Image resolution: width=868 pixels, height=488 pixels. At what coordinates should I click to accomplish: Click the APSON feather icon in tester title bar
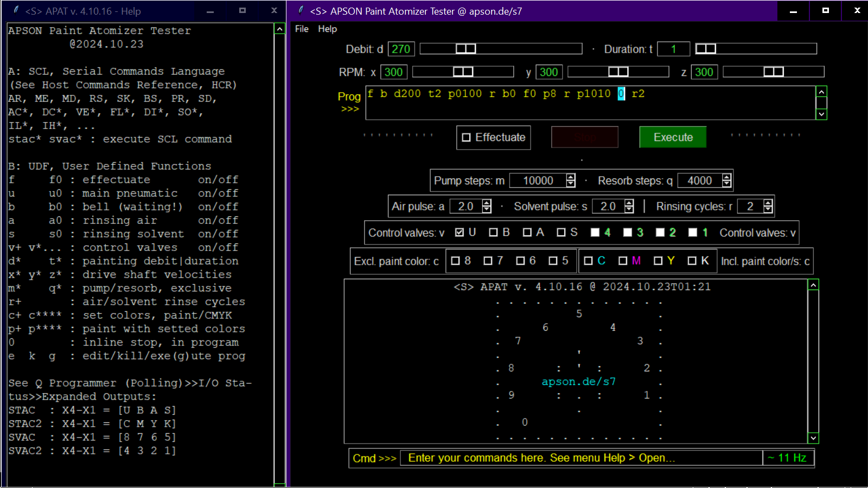click(301, 10)
